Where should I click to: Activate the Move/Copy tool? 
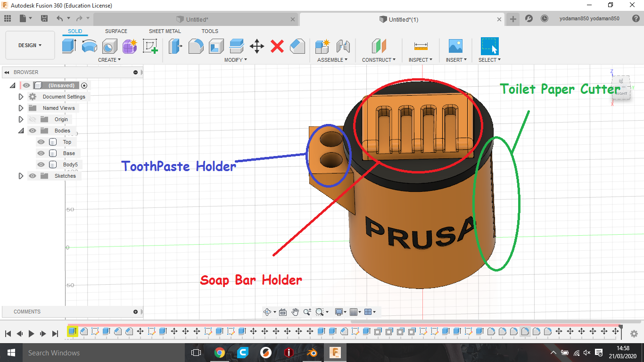[x=256, y=46]
